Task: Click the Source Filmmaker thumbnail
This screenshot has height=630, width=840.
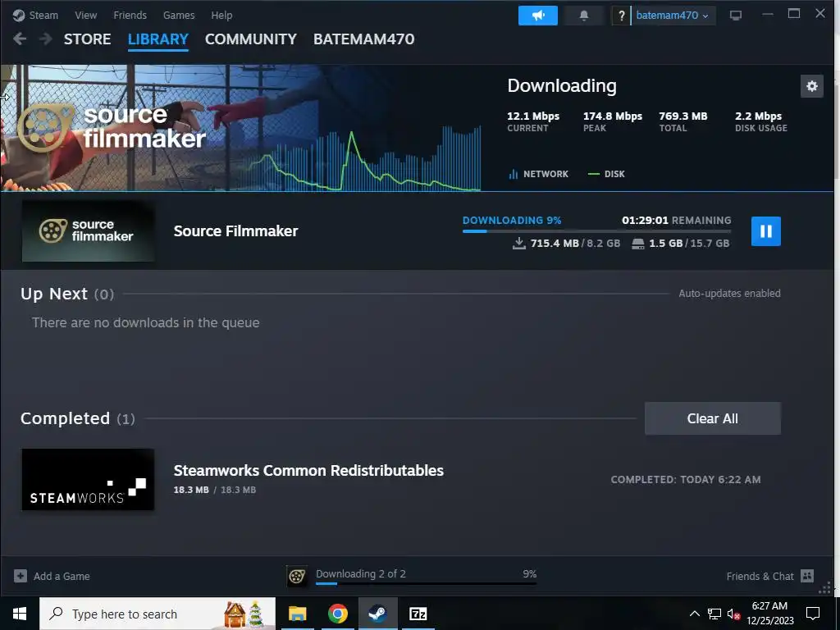Action: click(x=89, y=231)
